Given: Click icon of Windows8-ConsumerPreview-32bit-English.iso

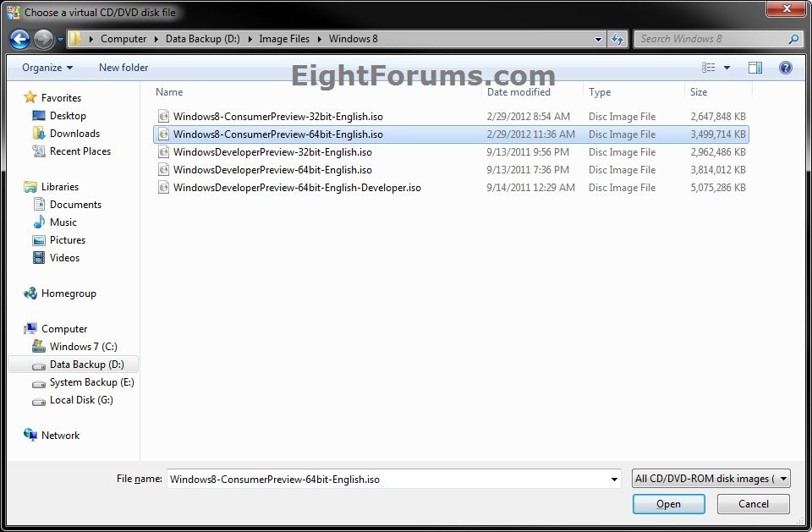Looking at the screenshot, I should [163, 117].
